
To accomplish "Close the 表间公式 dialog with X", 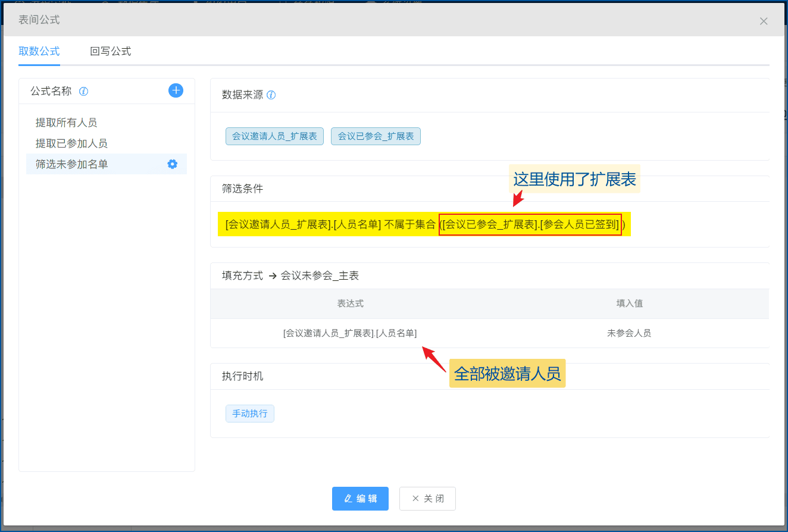I will (764, 21).
